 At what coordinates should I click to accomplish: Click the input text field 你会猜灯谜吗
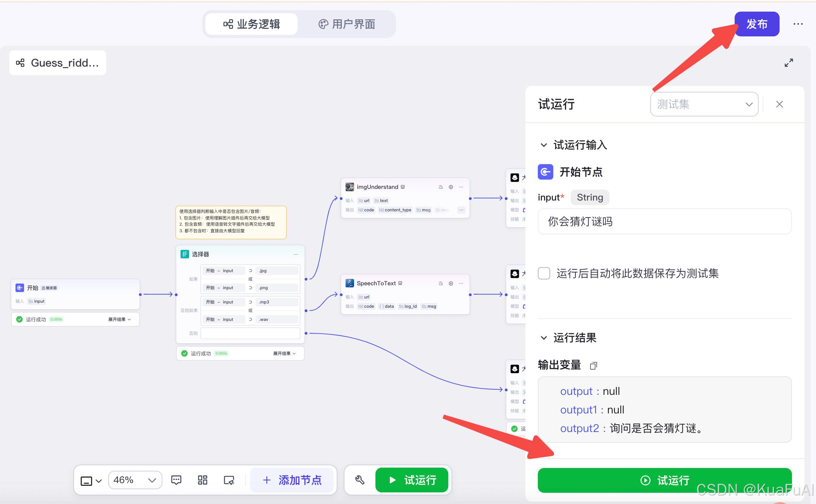point(664,221)
